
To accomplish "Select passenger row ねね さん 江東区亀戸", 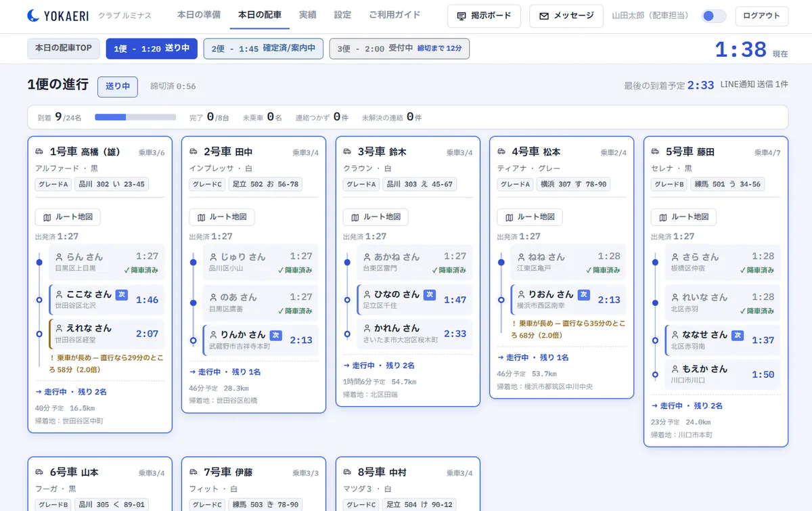I will (568, 263).
